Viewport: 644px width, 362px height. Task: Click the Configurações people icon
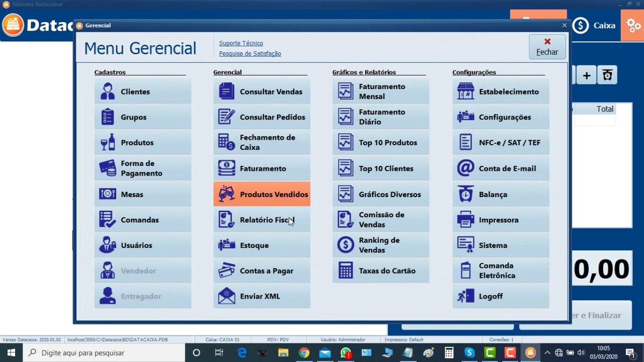465,117
